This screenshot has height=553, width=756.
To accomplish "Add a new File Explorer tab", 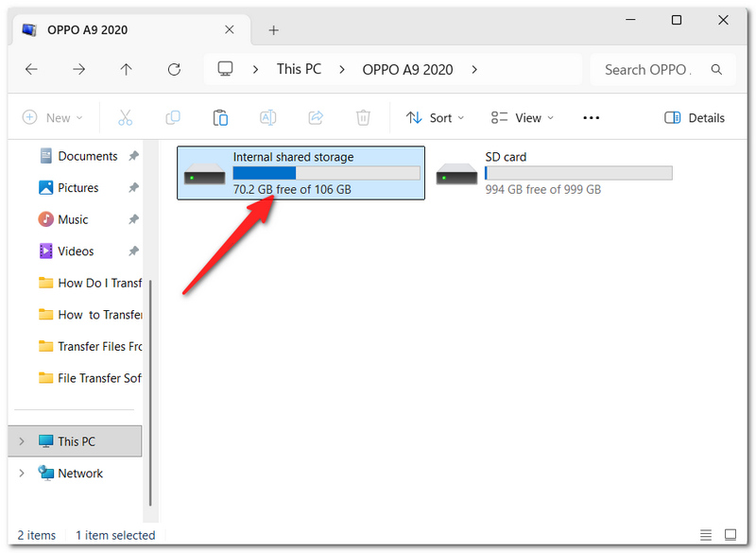I will 273,30.
